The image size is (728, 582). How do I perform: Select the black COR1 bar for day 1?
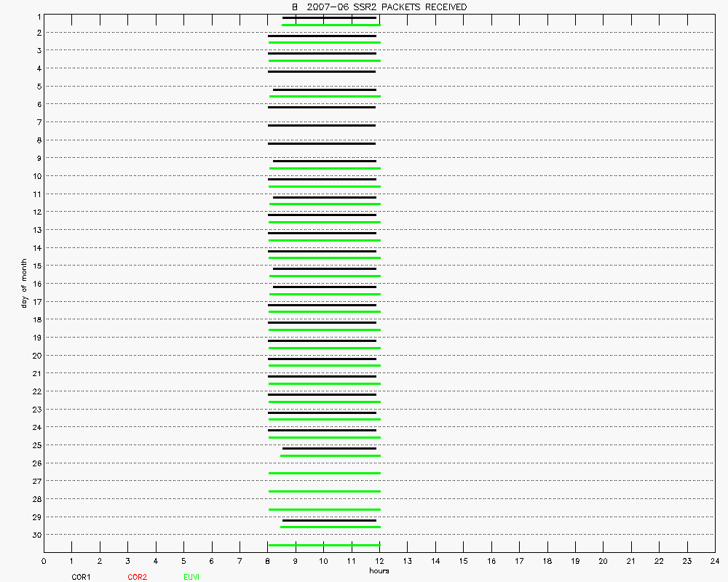click(x=329, y=17)
